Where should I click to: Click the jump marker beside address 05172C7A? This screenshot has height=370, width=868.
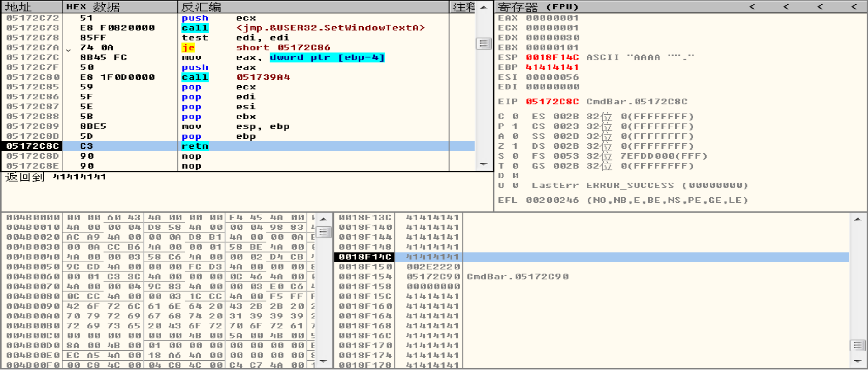point(68,49)
